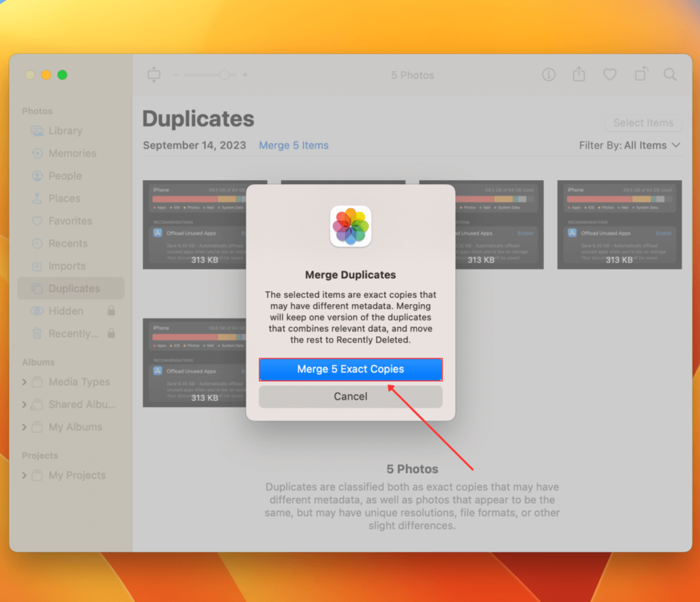
Task: Click the Share icon in the toolbar
Action: tap(579, 74)
